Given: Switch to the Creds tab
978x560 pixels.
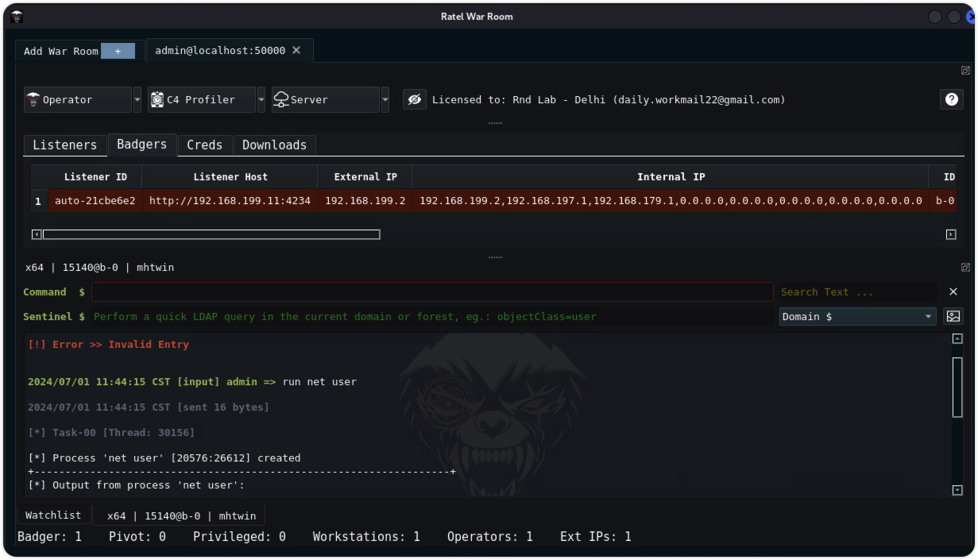Looking at the screenshot, I should [x=204, y=145].
